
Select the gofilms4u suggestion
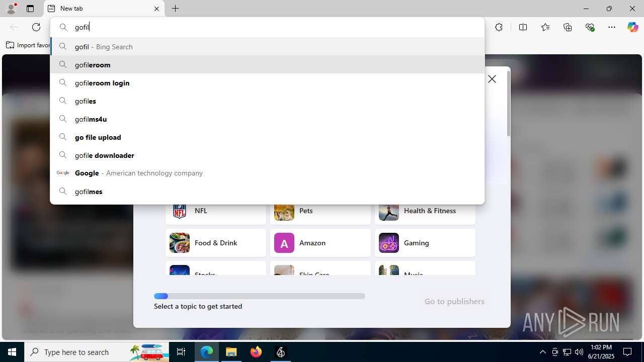click(267, 119)
